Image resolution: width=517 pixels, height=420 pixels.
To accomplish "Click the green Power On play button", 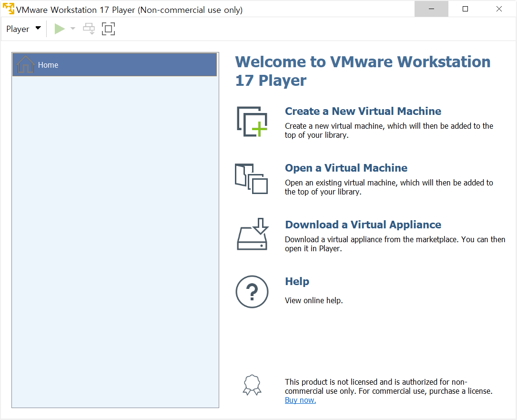I will (60, 29).
